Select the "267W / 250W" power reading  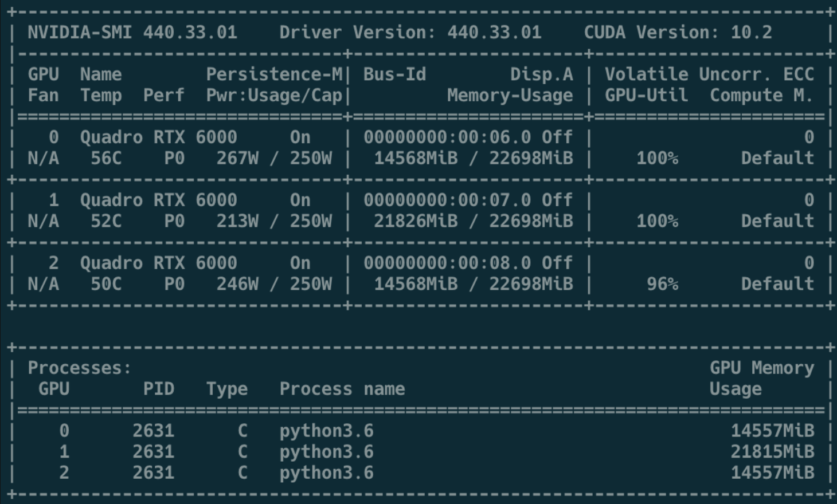tap(274, 158)
